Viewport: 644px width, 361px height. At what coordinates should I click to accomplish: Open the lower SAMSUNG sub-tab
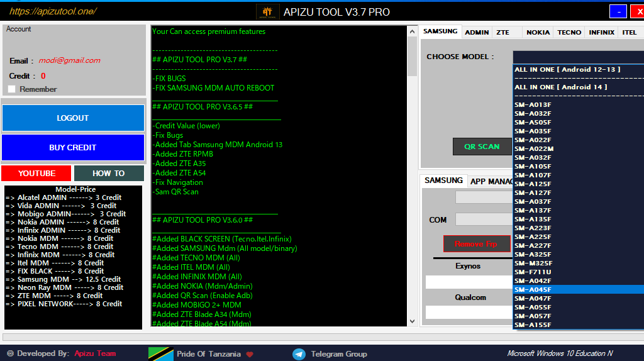pos(443,181)
